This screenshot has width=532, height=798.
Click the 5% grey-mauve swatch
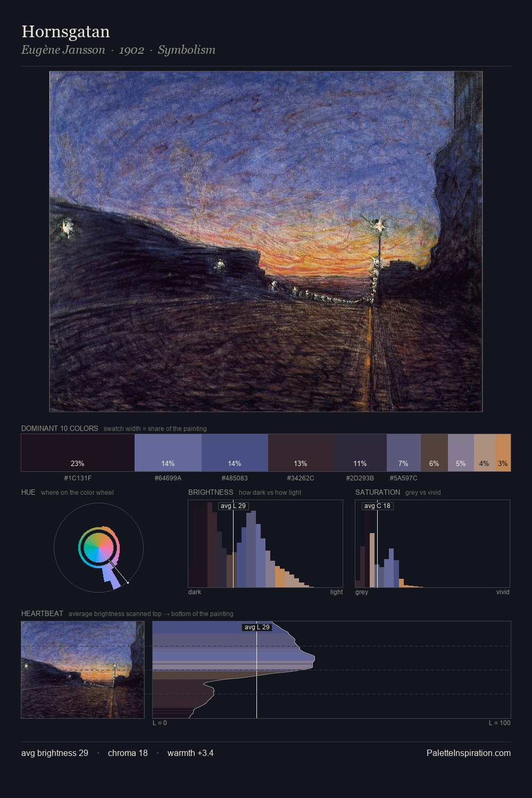point(461,453)
